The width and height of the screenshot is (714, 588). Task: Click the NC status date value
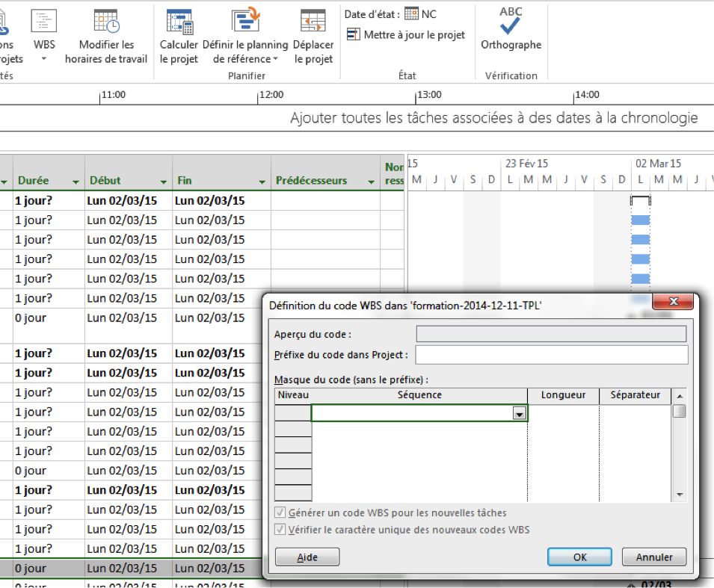coord(429,14)
